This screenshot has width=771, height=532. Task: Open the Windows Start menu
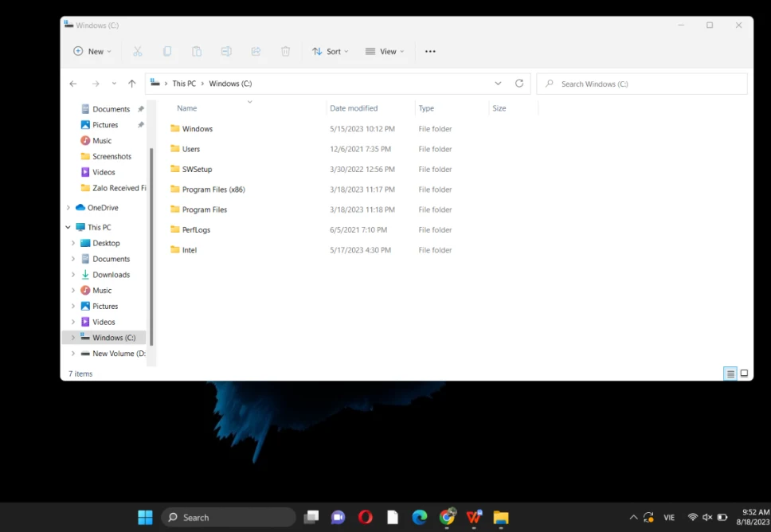(145, 517)
